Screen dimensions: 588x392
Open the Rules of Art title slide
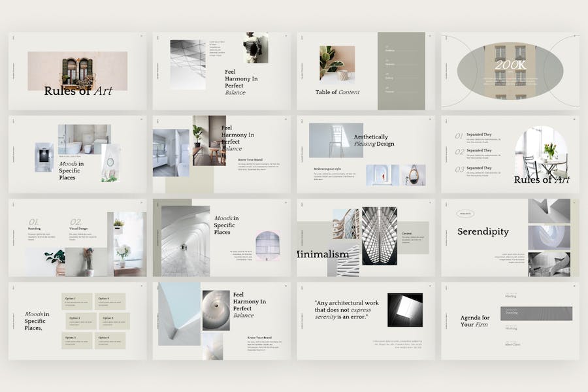point(78,71)
